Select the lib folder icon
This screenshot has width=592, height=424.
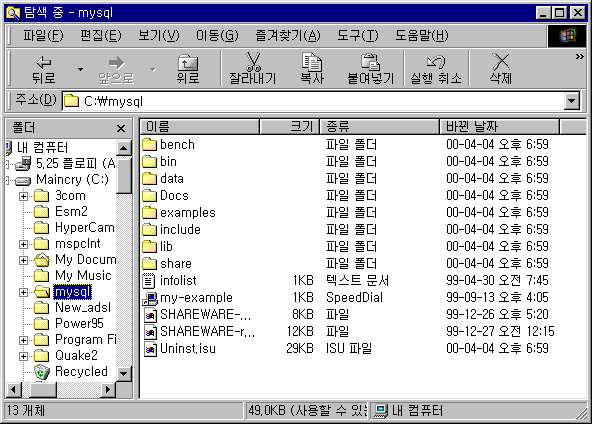coord(150,247)
